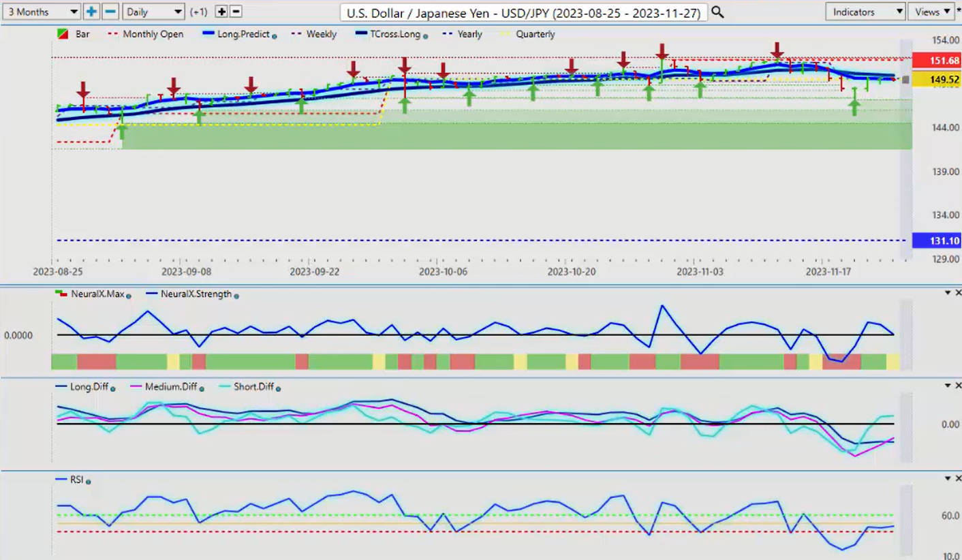Open settings dot next to Long.Diff
Screen dimensions: 962x560
pyautogui.click(x=112, y=388)
